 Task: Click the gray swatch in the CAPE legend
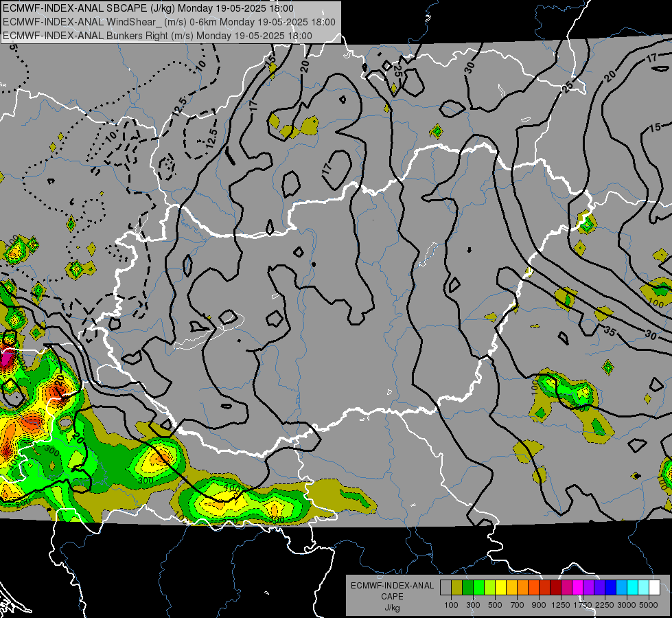pyautogui.click(x=445, y=587)
